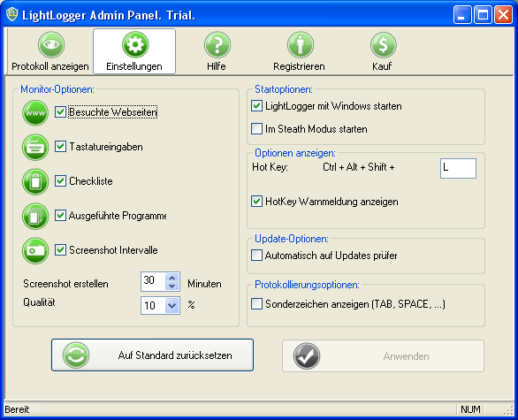This screenshot has height=420, width=518.
Task: Click the Screenshot erstellen label
Action: pyautogui.click(x=65, y=284)
